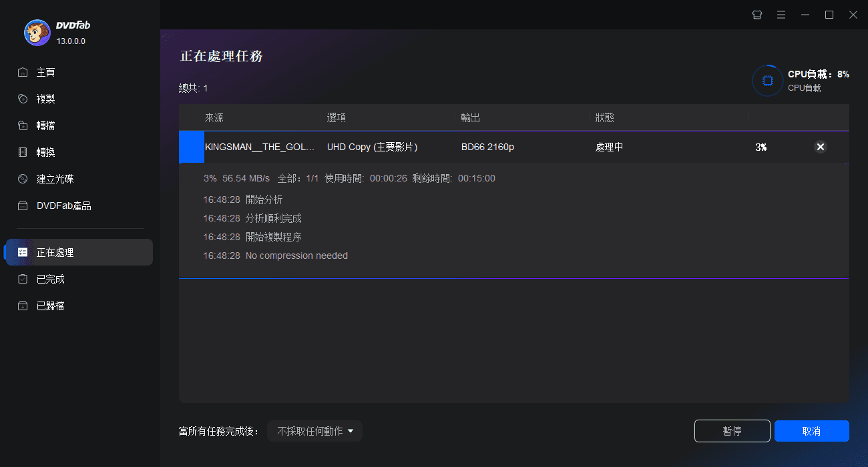The width and height of the screenshot is (868, 467).
Task: Click the 狀態 column header
Action: click(x=605, y=117)
